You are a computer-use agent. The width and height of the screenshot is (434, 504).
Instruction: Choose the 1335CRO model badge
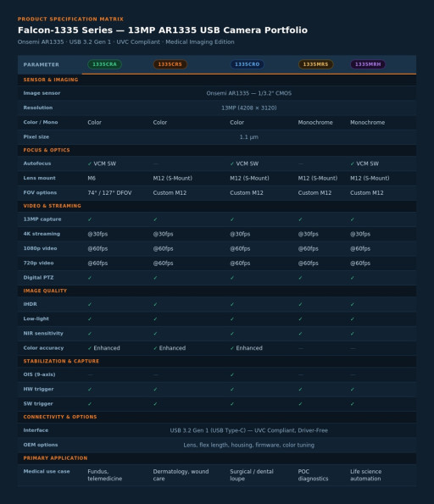point(247,64)
